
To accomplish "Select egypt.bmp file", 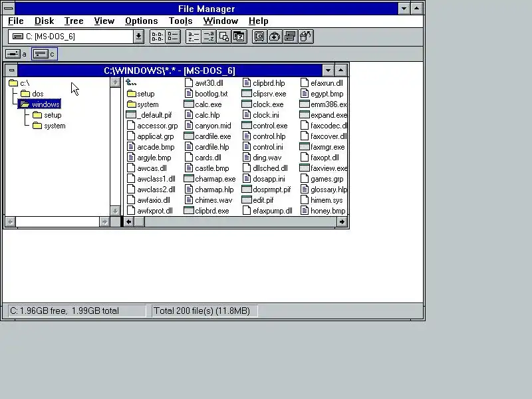I will coord(322,94).
